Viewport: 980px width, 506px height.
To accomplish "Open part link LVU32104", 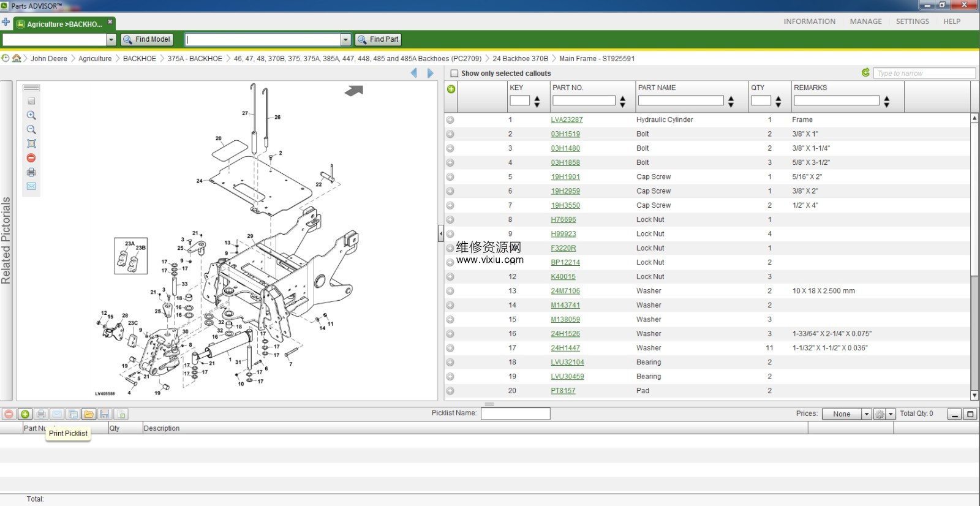I will [x=567, y=363].
